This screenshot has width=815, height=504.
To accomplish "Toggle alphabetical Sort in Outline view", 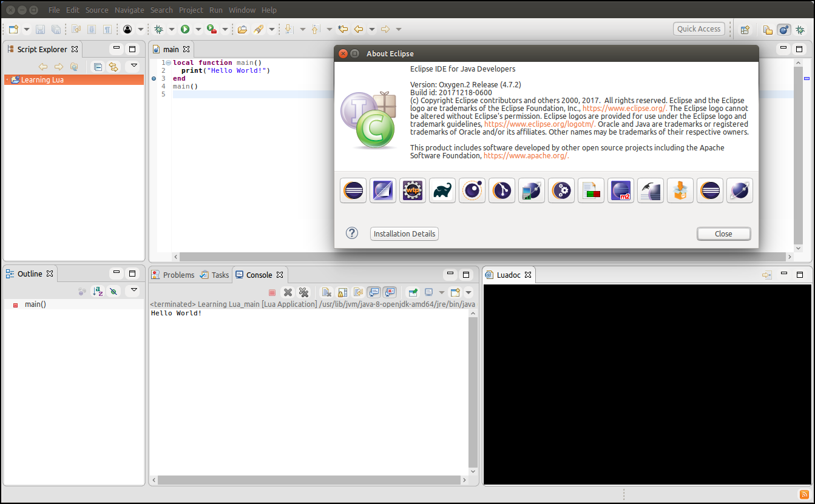I will [x=98, y=291].
